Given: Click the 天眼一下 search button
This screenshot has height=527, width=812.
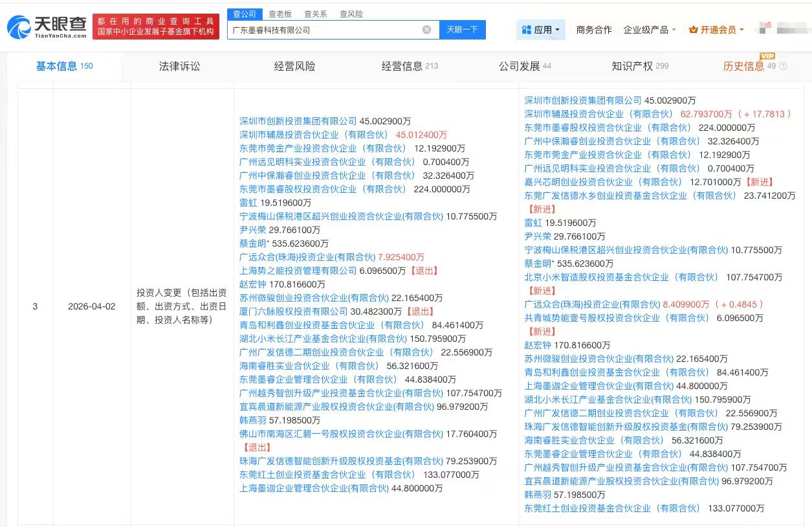Looking at the screenshot, I should point(463,30).
